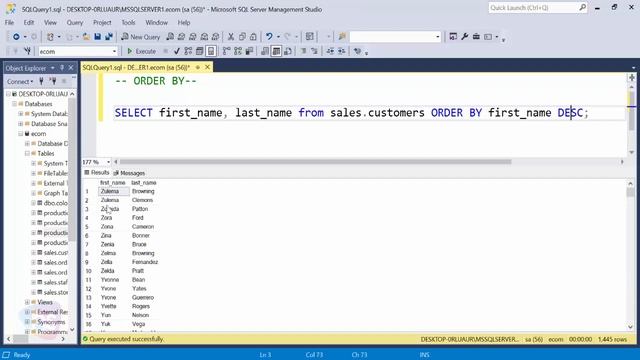Screen dimensions: 640x360
Task: Open the ecom database dropdown
Action: coord(114,51)
